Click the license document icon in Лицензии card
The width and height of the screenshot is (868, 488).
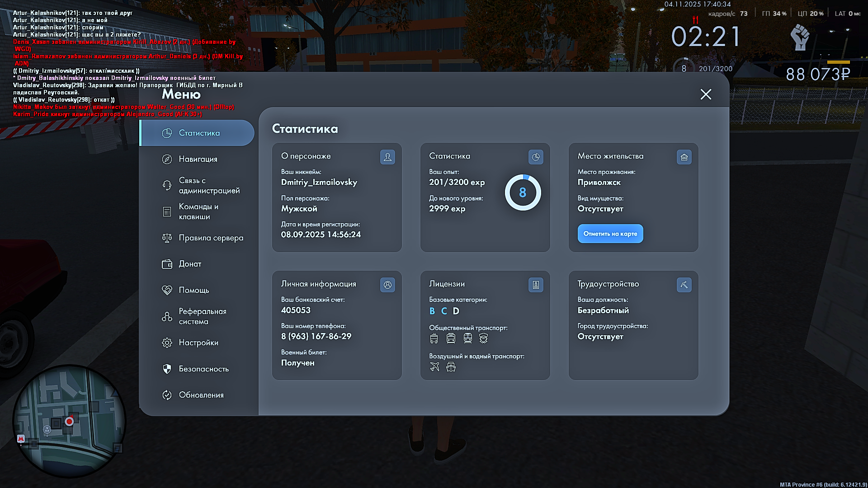pos(536,285)
